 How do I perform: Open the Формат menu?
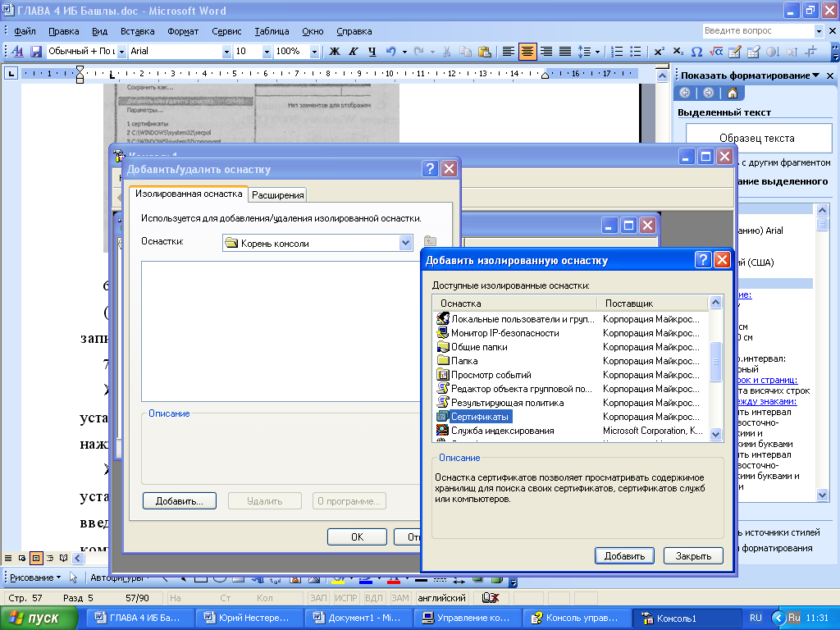click(x=183, y=32)
